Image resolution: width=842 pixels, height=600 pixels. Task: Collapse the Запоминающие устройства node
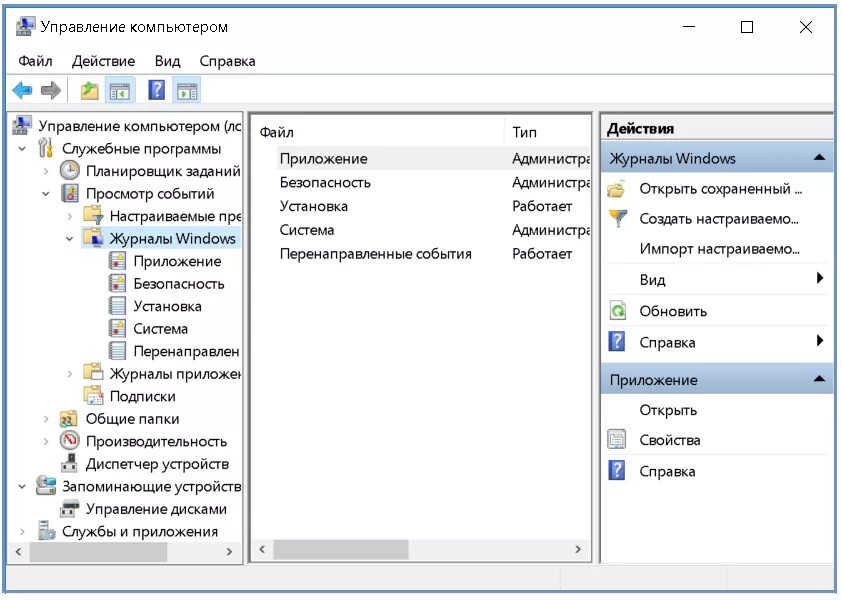click(22, 487)
